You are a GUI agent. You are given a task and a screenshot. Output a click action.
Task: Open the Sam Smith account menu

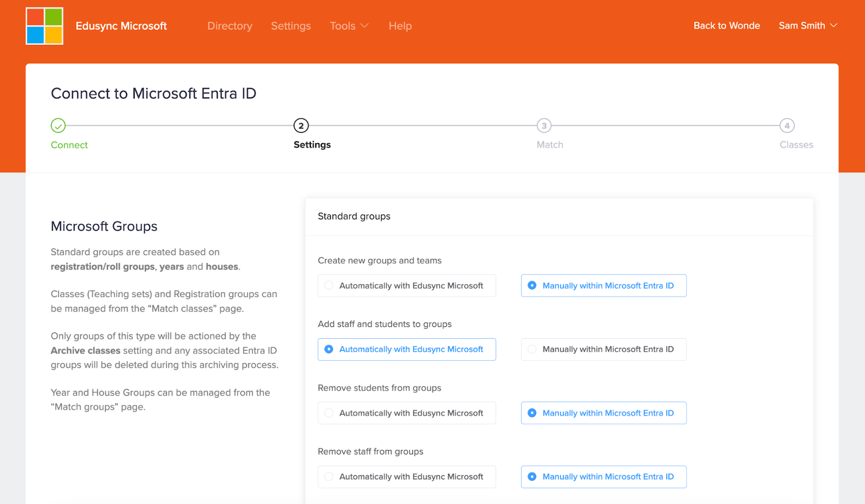pyautogui.click(x=808, y=25)
